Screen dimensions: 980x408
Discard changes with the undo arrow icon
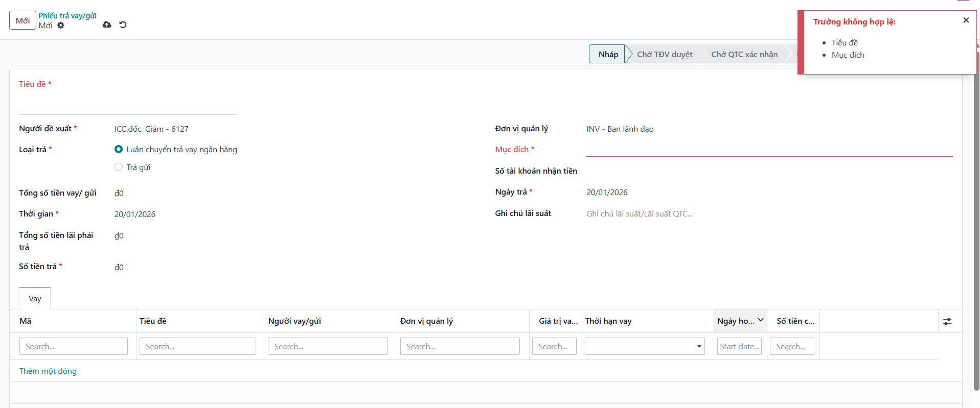123,25
